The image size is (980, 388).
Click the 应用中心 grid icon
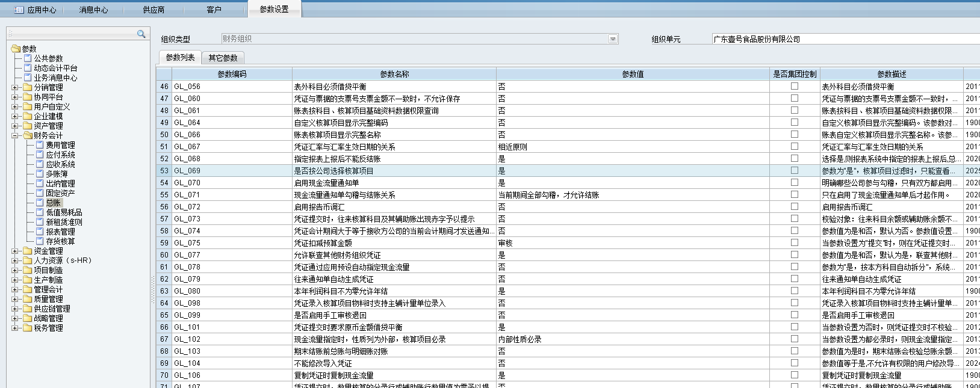pos(19,10)
